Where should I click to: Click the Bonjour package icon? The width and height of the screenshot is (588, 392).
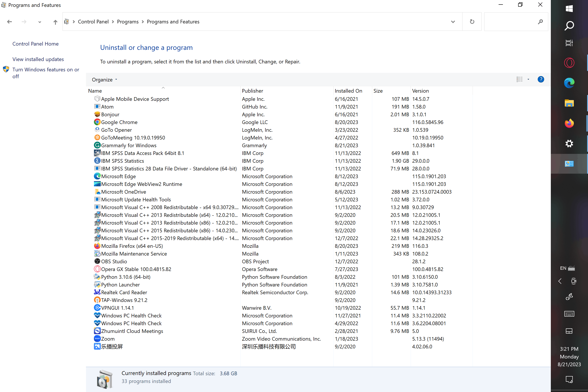pyautogui.click(x=97, y=114)
